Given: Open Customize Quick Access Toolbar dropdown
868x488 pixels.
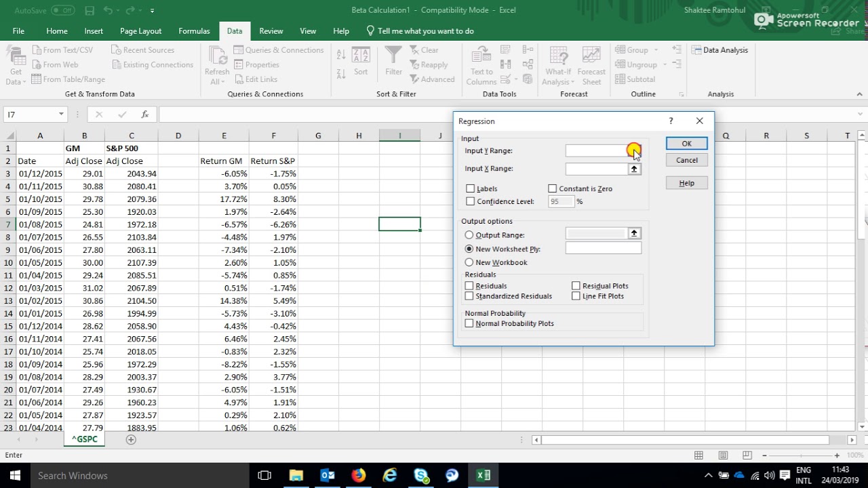Looking at the screenshot, I should tap(152, 11).
